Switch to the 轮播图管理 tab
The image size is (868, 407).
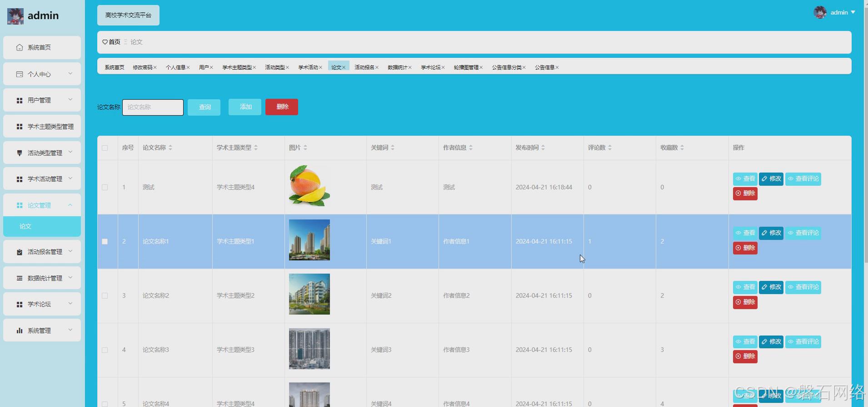coord(466,67)
